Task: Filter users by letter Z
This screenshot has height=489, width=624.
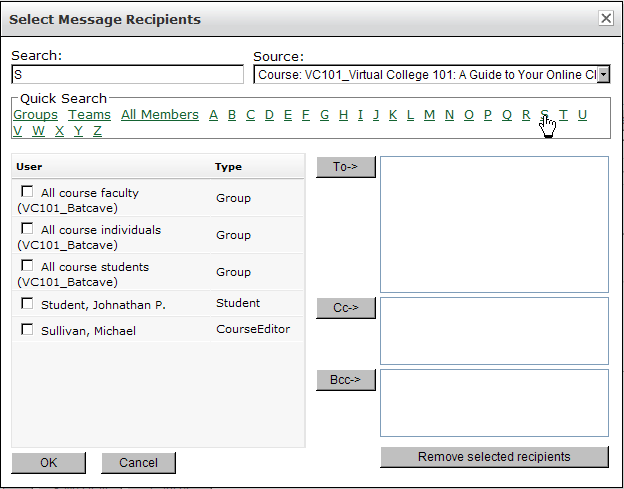Action: [97, 131]
